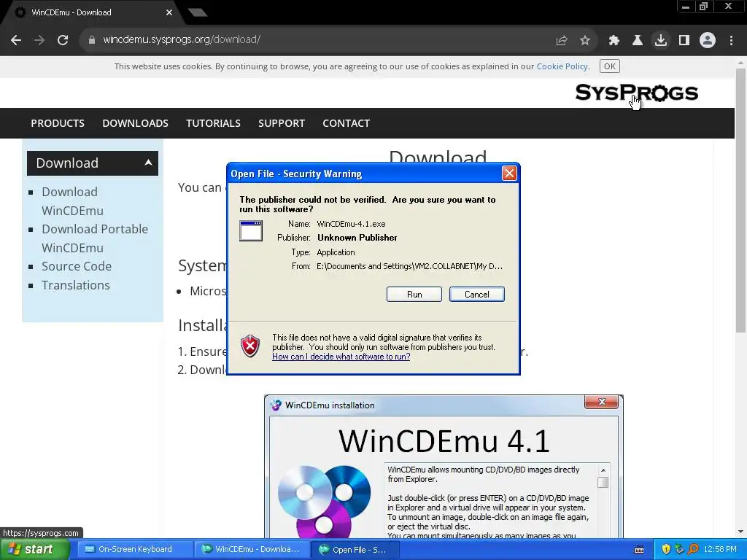
Task: Go back using browser back arrow
Action: pos(16,40)
